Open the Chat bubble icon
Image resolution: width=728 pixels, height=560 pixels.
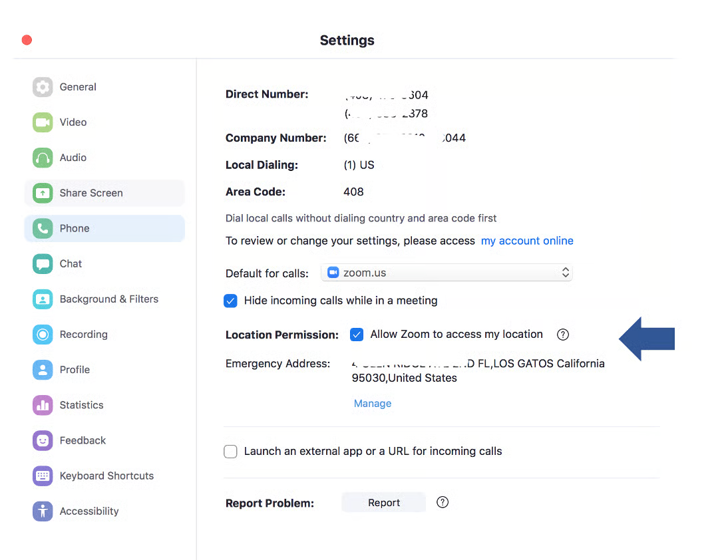pyautogui.click(x=43, y=263)
